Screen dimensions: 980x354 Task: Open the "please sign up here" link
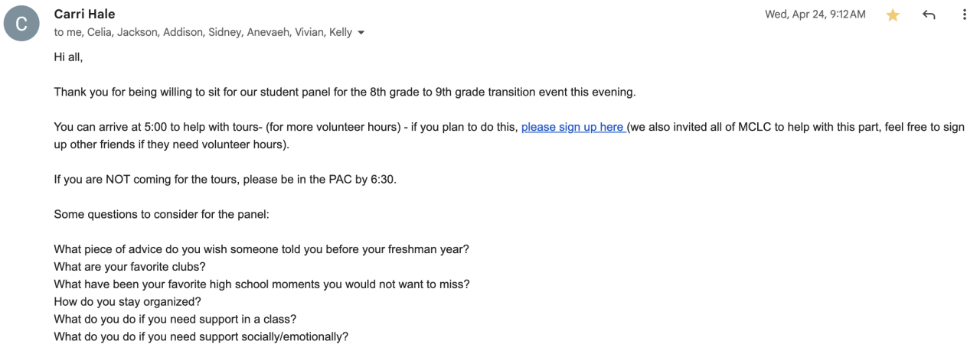coord(573,127)
